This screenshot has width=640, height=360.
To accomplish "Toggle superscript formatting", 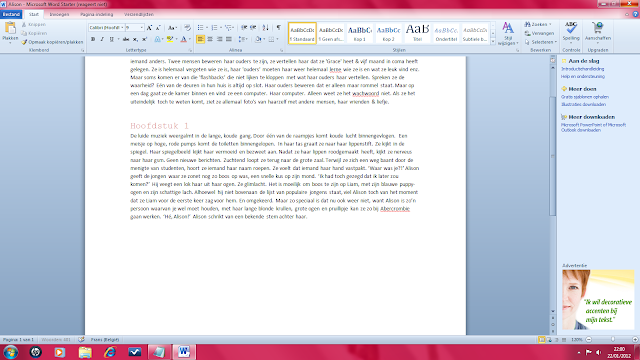I will (144, 39).
